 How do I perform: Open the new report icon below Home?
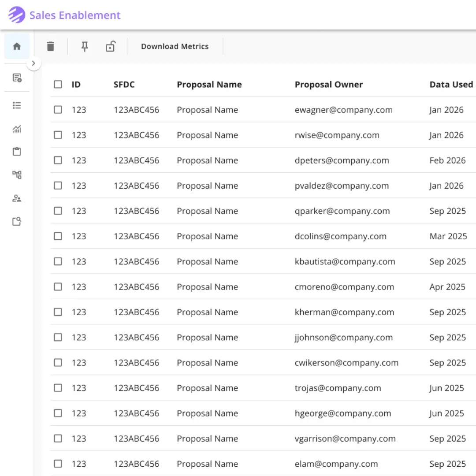pos(17,78)
